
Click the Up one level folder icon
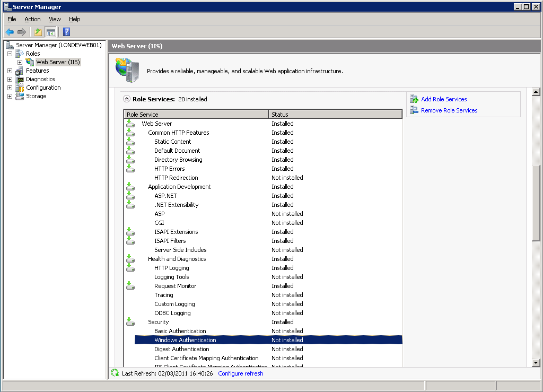pos(38,32)
